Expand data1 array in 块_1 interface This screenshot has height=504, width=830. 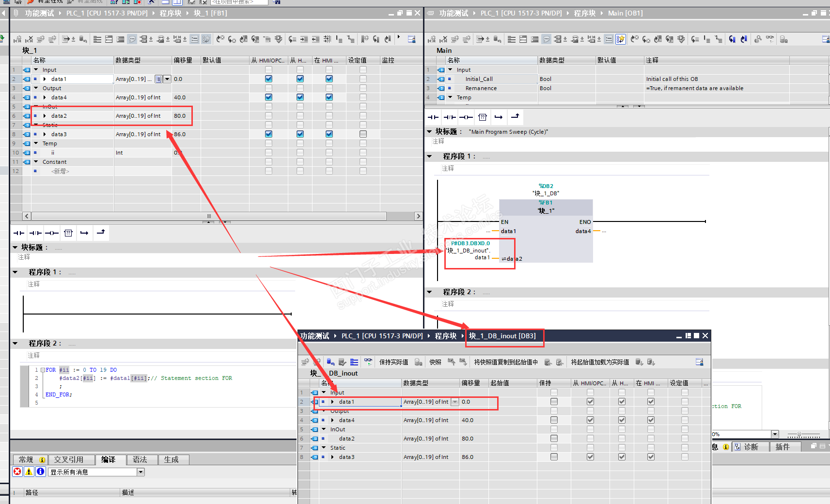(x=45, y=79)
